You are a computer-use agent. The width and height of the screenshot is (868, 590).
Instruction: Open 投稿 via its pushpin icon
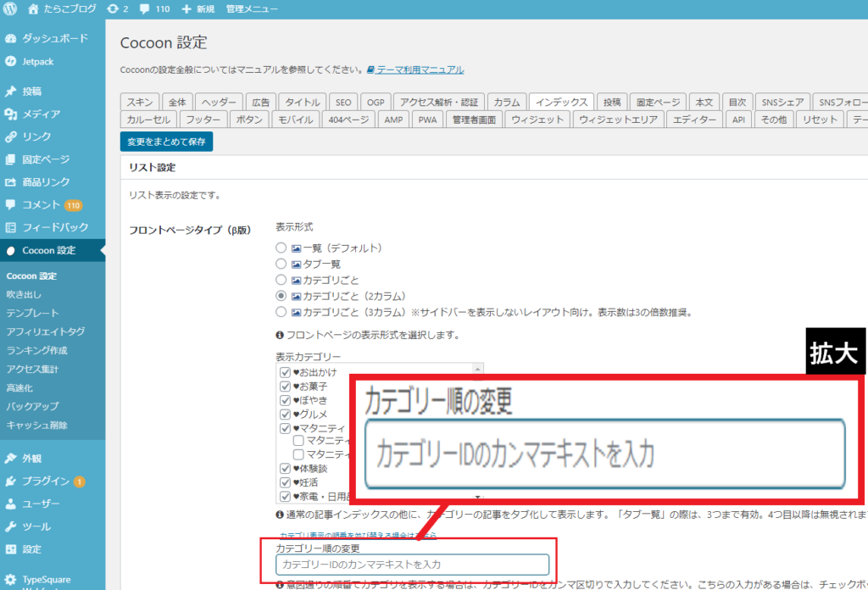tap(10, 92)
